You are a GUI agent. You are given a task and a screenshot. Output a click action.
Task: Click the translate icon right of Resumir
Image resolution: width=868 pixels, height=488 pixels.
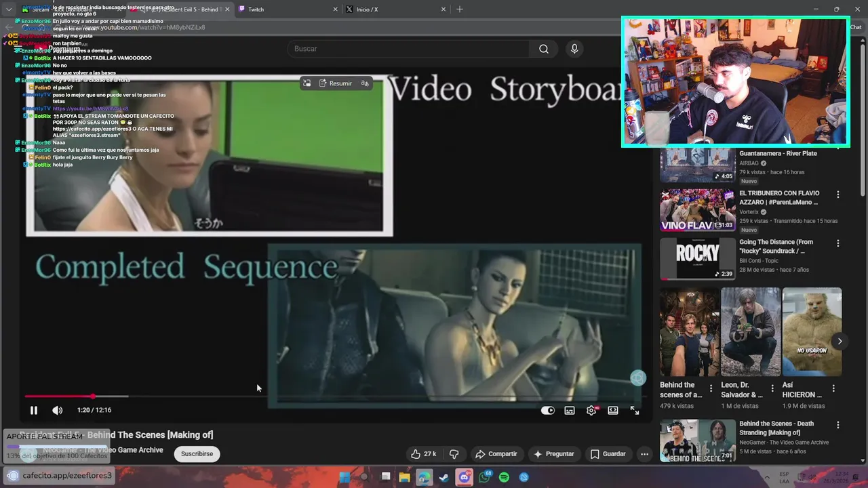point(365,83)
